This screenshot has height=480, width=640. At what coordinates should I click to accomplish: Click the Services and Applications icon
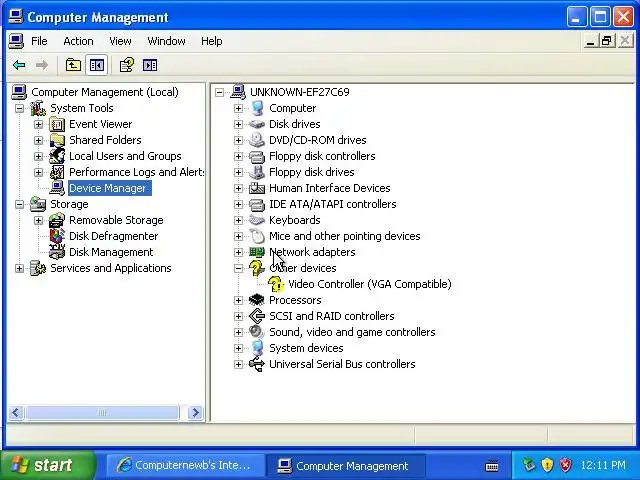(38, 268)
